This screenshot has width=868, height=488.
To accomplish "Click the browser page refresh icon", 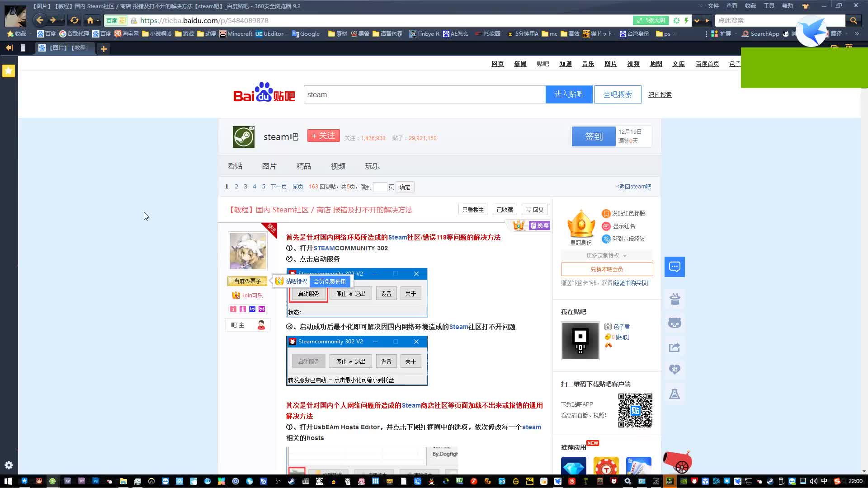I will (x=75, y=20).
